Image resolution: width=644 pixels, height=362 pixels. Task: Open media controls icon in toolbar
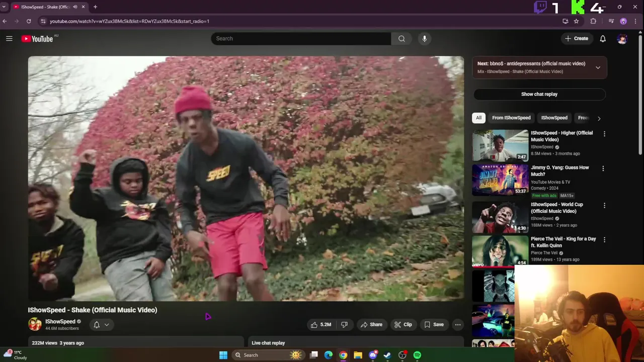611,21
